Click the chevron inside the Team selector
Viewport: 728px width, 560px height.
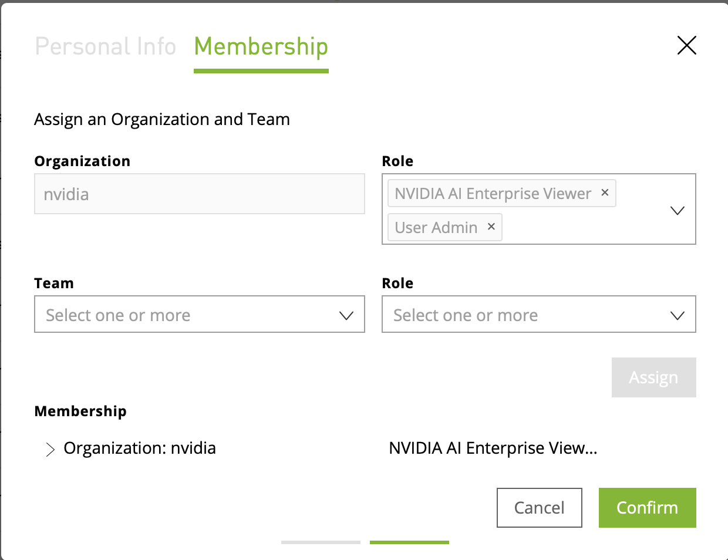(x=345, y=314)
